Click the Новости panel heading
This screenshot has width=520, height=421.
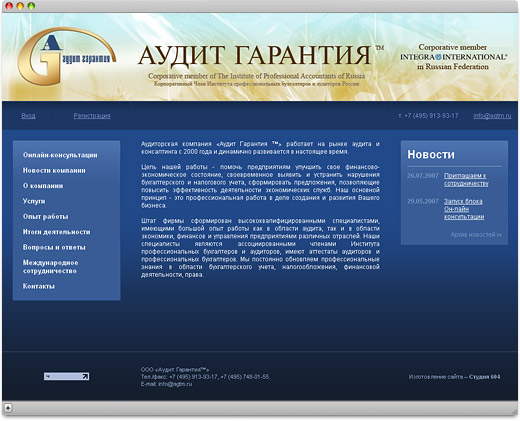431,154
